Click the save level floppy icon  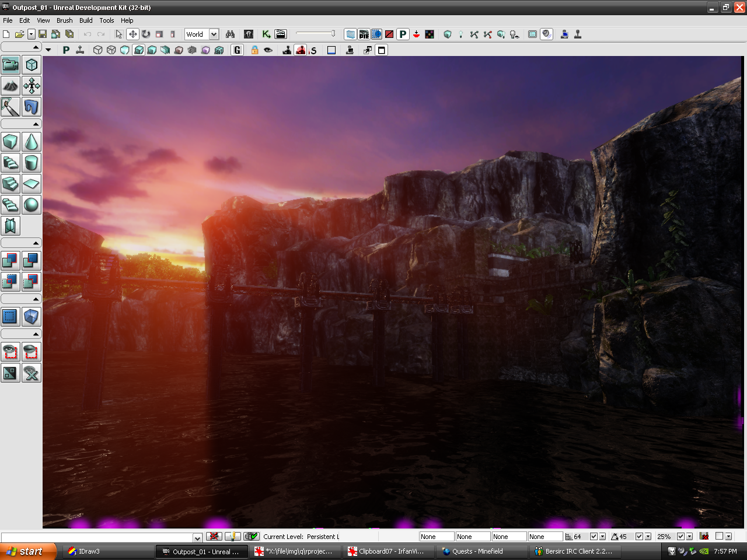coord(43,34)
